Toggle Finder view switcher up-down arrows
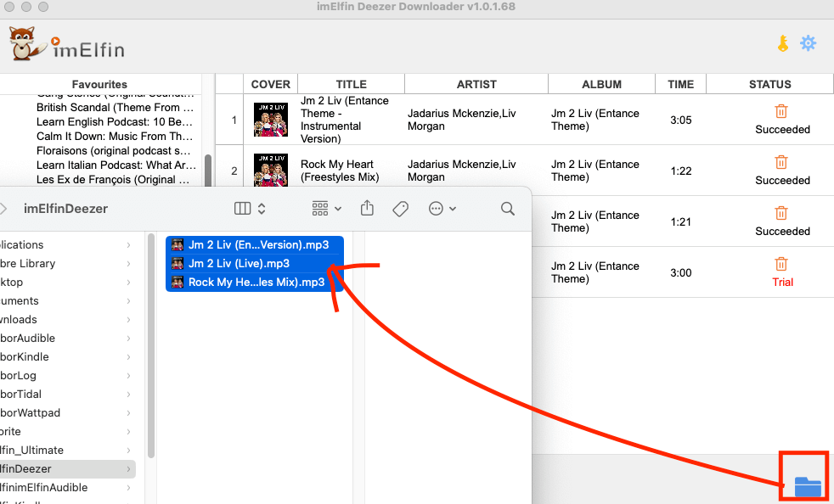The image size is (834, 504). tap(262, 209)
